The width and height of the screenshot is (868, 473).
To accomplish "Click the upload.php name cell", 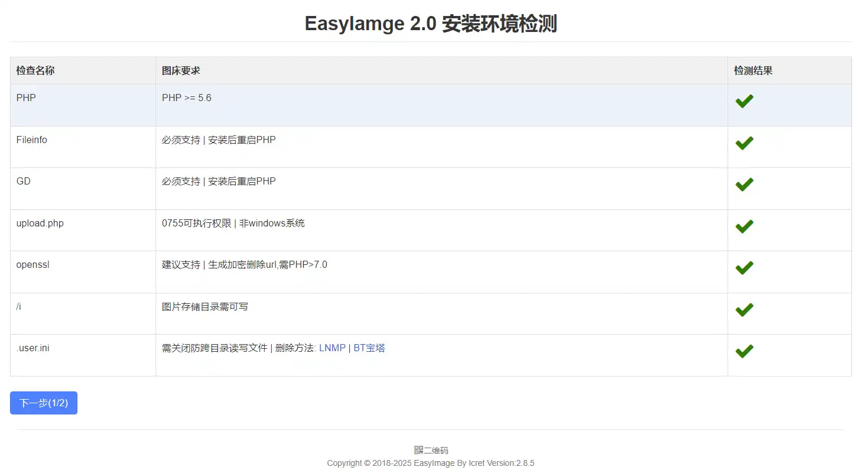I will point(40,223).
